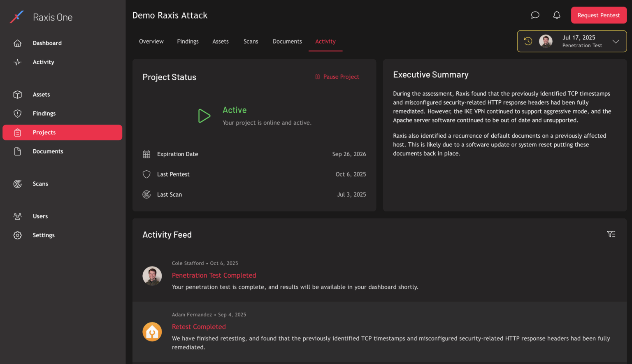
Task: Click the Raxis One logo
Action: coord(17,17)
